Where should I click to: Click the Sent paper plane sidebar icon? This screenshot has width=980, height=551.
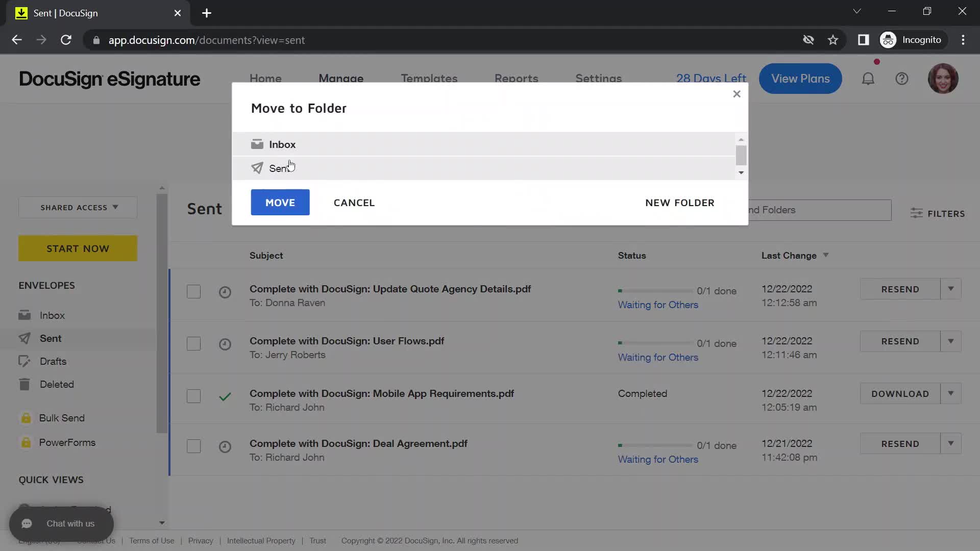24,338
